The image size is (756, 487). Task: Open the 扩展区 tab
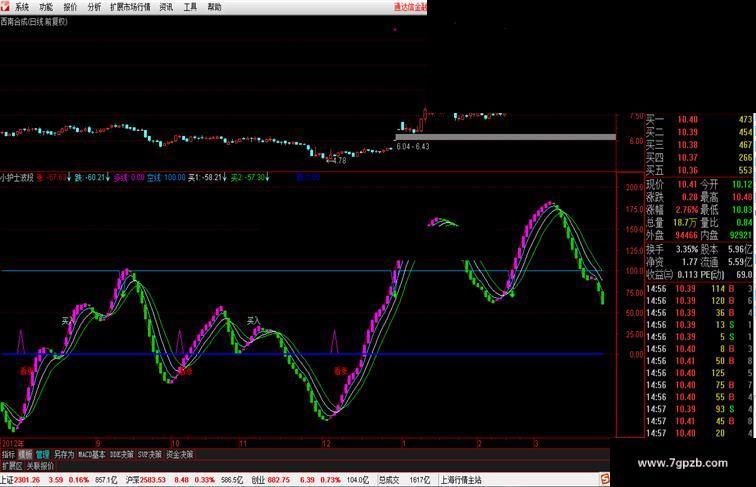click(x=12, y=466)
